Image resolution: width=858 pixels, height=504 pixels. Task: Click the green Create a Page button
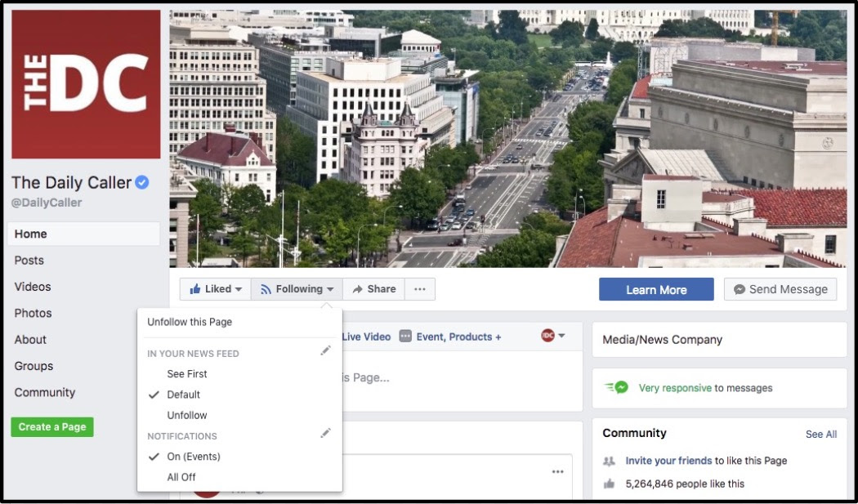tap(52, 427)
